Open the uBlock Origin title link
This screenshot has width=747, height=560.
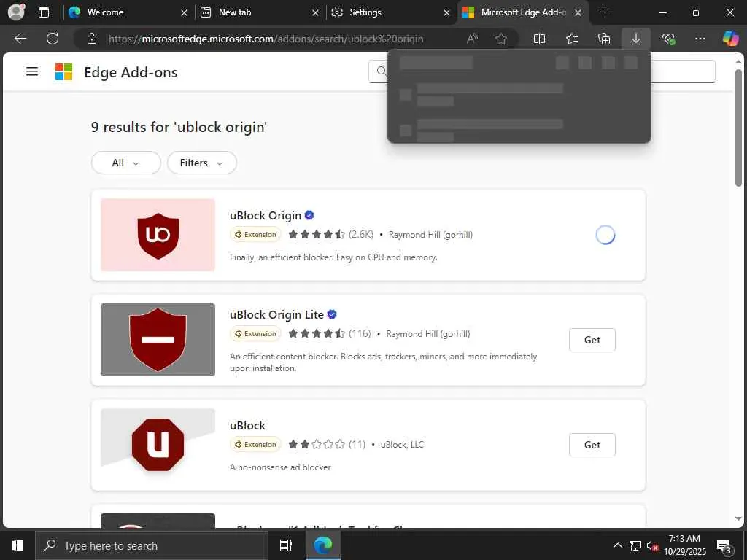266,216
